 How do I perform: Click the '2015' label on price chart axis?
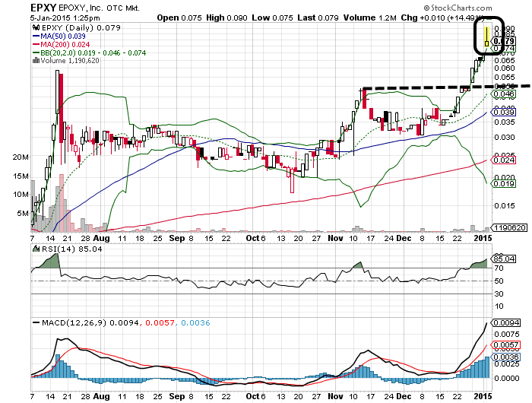tap(483, 238)
